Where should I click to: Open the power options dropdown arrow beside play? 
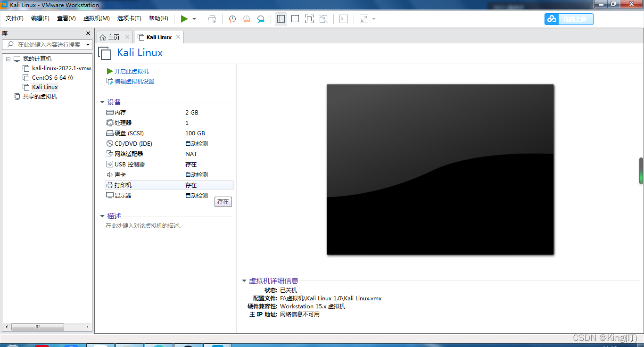click(194, 19)
